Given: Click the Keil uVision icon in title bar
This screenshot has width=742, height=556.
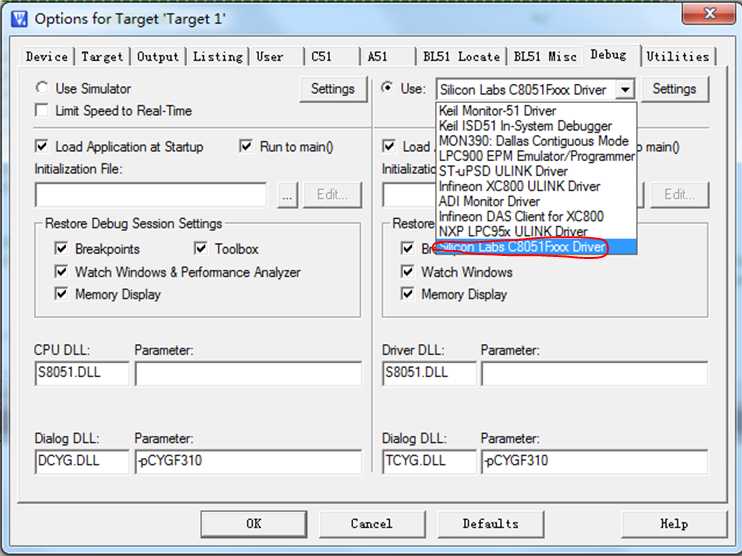Looking at the screenshot, I should [x=19, y=19].
